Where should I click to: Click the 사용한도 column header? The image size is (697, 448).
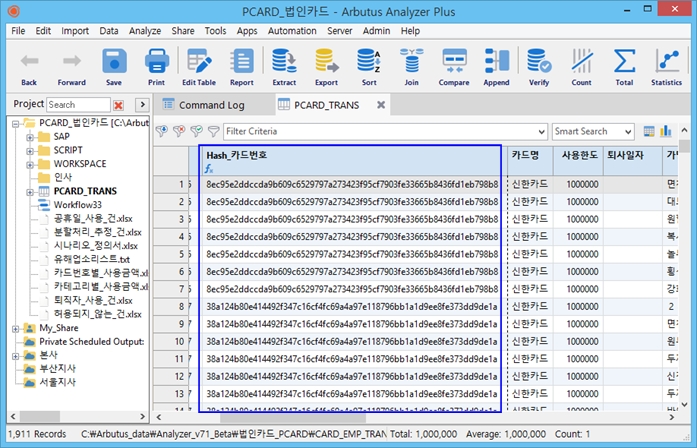(578, 160)
